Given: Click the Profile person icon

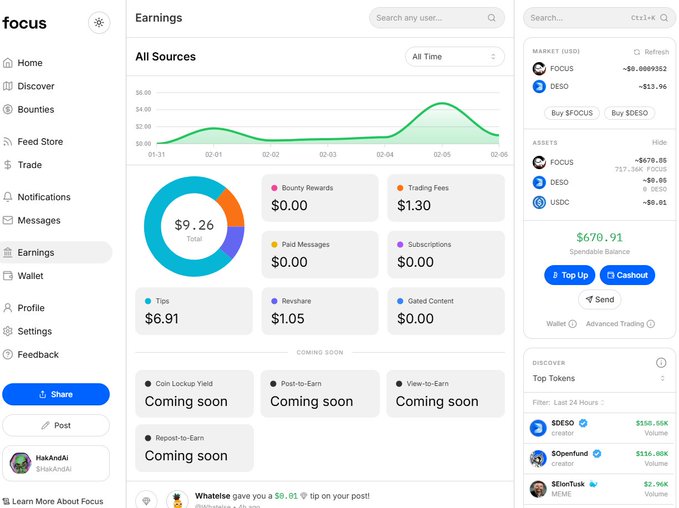Looking at the screenshot, I should pyautogui.click(x=8, y=308).
